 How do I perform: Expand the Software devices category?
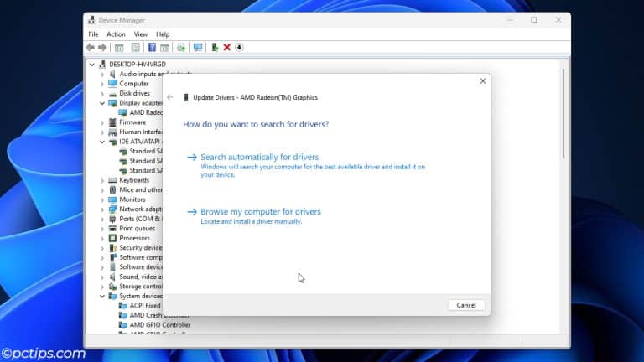(102, 267)
